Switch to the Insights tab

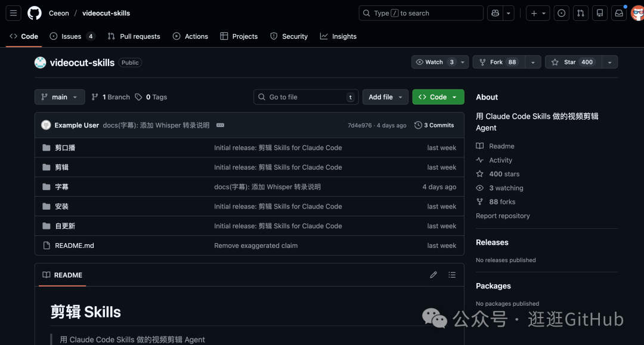338,36
